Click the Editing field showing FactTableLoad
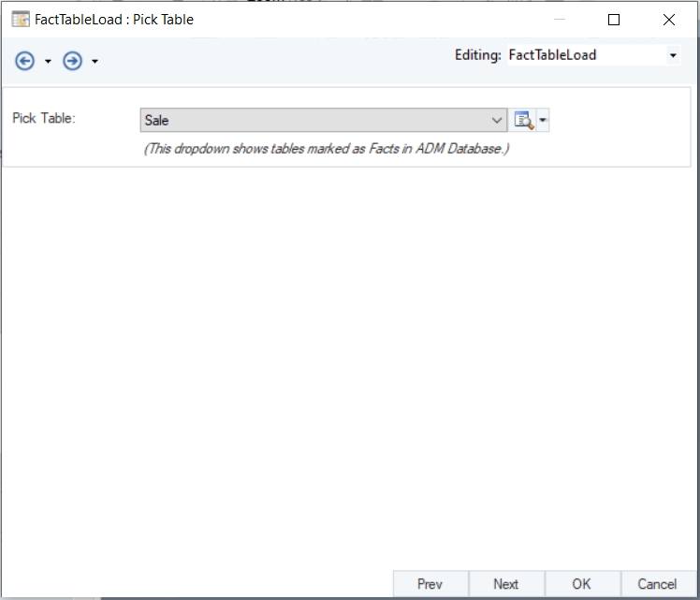700x600 pixels. (584, 55)
